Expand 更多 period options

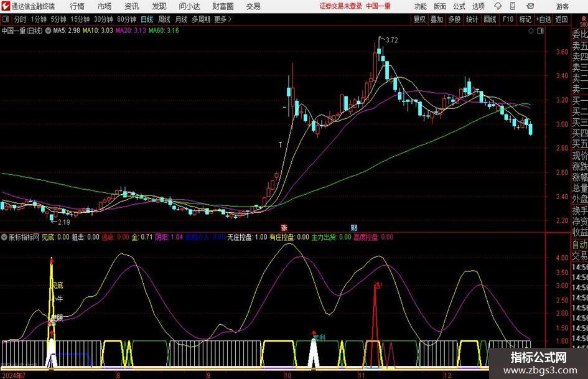pos(223,19)
